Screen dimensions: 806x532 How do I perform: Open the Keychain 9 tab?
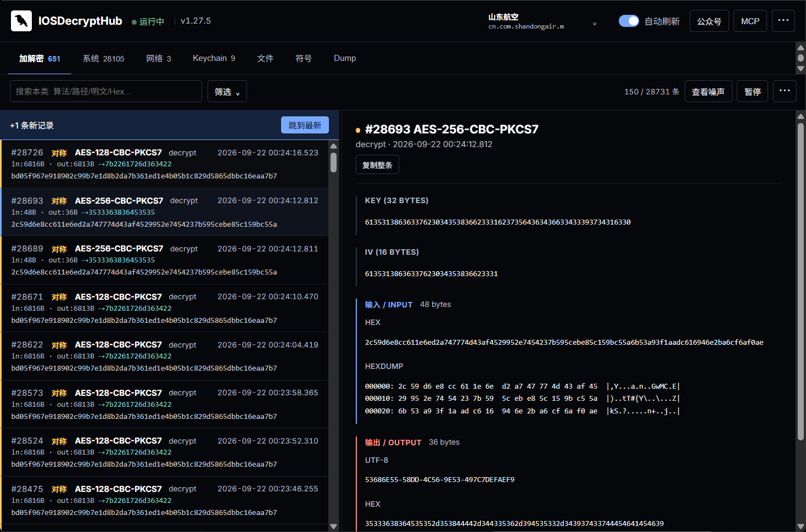coord(214,58)
